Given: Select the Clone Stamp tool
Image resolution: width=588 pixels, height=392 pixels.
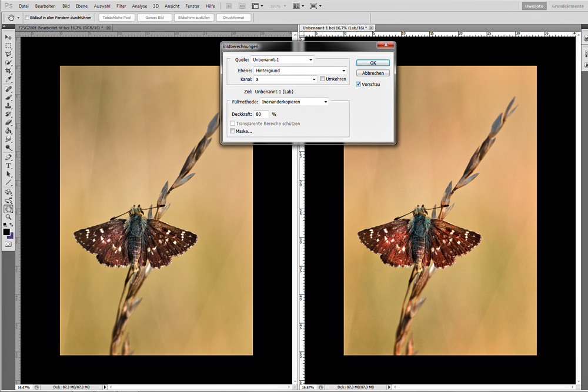Looking at the screenshot, I should [9, 106].
